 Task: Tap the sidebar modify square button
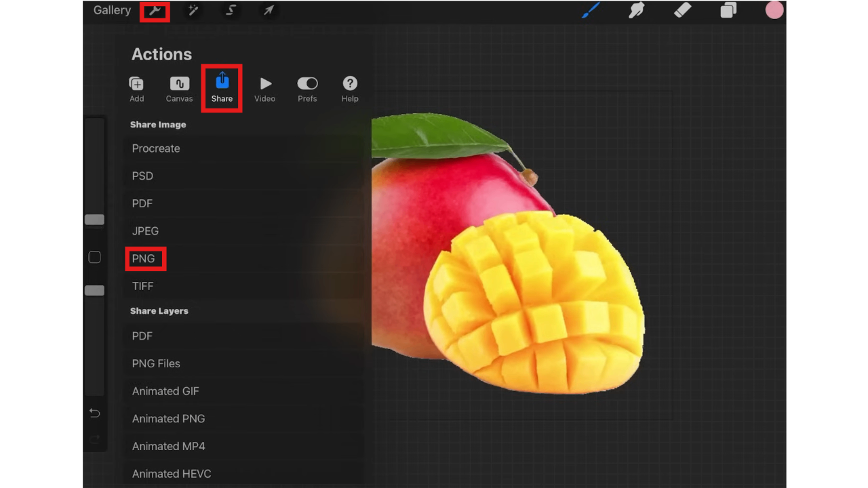click(94, 257)
